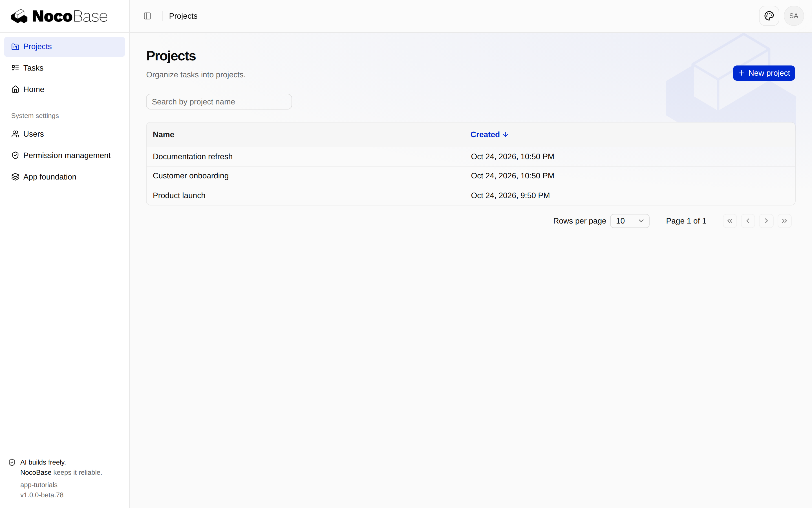Click the NocoBase logo
The width and height of the screenshot is (812, 508).
[59, 16]
